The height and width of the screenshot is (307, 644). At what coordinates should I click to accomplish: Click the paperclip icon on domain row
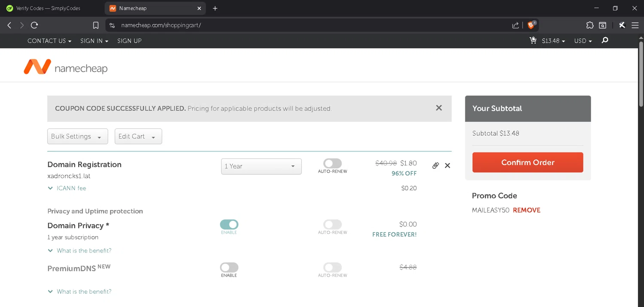(x=435, y=165)
